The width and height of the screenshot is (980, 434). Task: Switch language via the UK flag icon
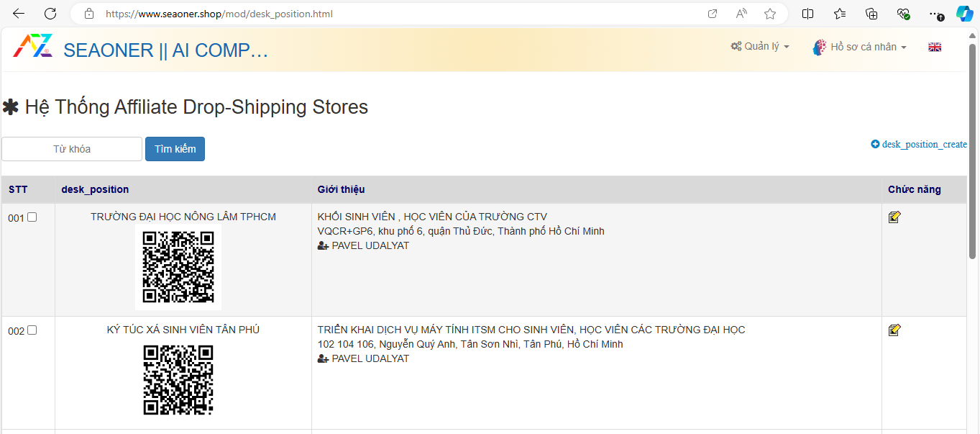coord(935,47)
